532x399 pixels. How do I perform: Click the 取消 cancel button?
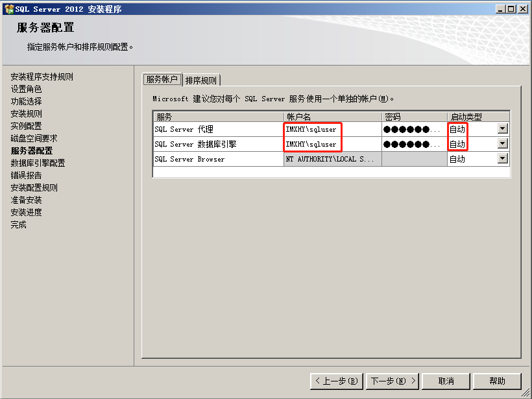pyautogui.click(x=446, y=381)
